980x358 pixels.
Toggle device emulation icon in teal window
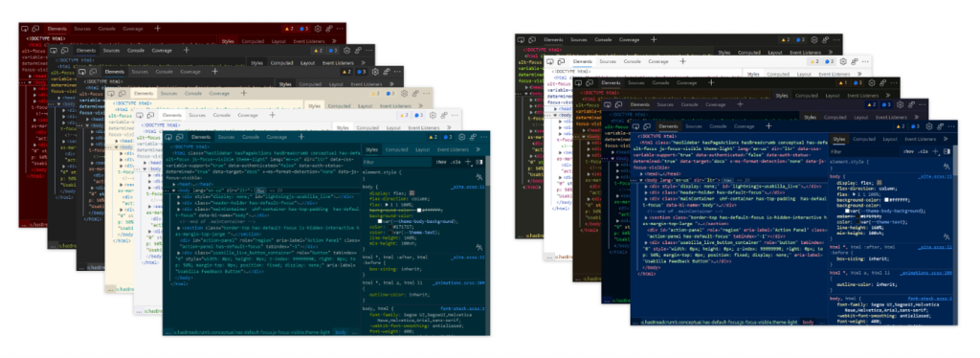tap(179, 137)
